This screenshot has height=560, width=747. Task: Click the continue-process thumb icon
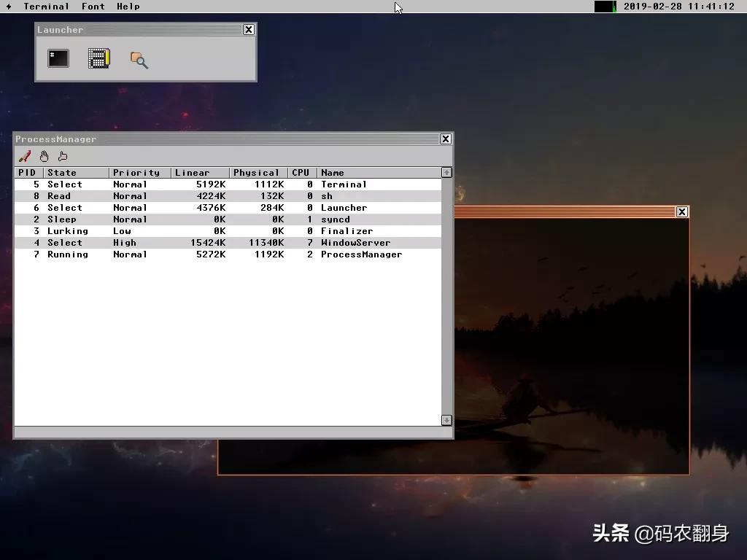(62, 155)
